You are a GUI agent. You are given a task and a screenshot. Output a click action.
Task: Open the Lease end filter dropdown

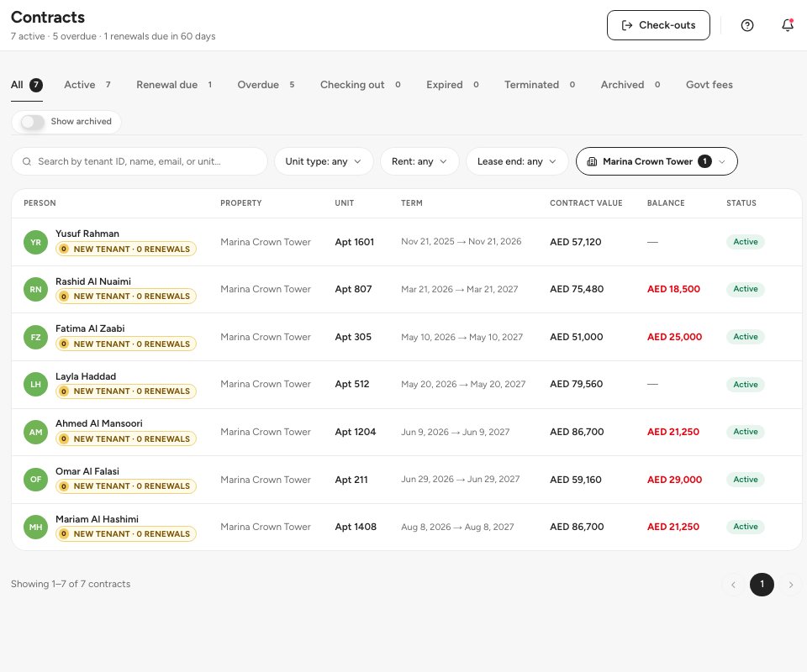click(517, 161)
